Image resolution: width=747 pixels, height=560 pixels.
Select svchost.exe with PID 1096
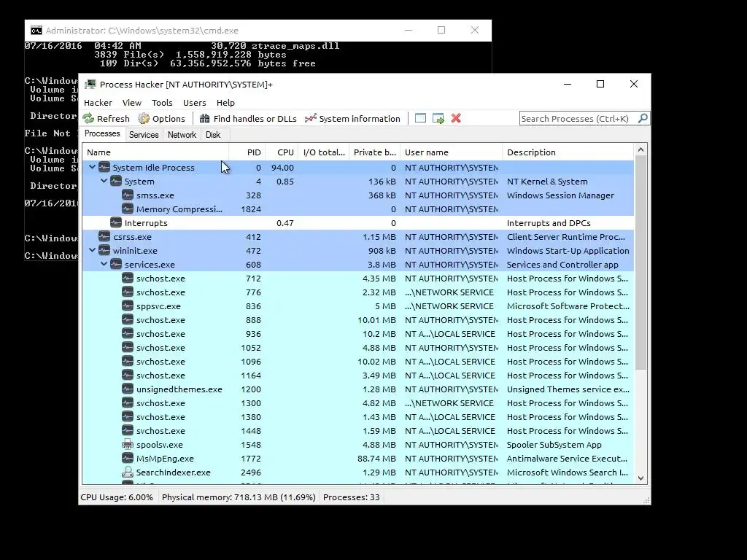click(x=358, y=362)
